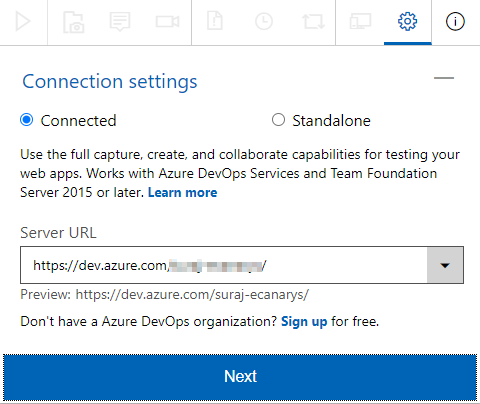Select the capture screenshot icon
This screenshot has height=404, width=480.
point(73,22)
